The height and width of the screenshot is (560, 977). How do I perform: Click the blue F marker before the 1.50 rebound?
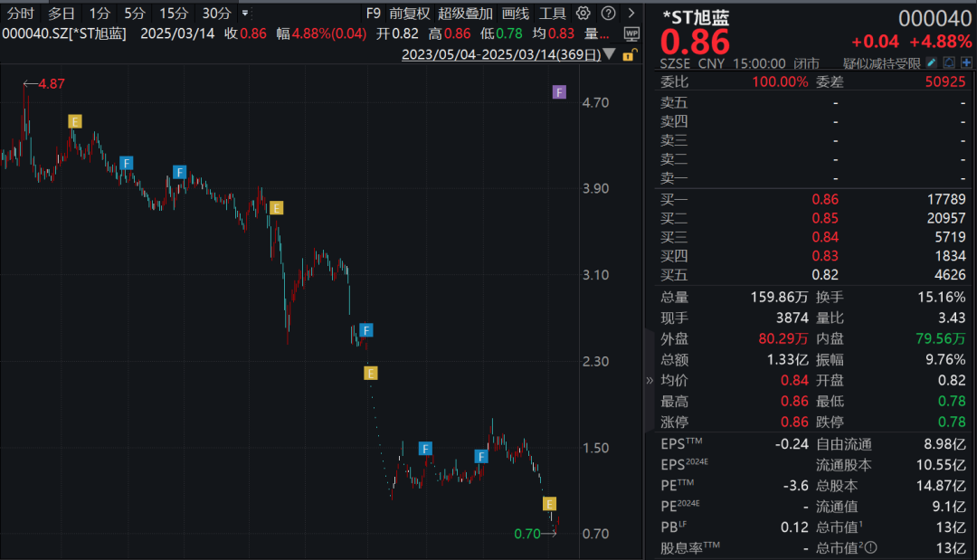click(x=481, y=457)
